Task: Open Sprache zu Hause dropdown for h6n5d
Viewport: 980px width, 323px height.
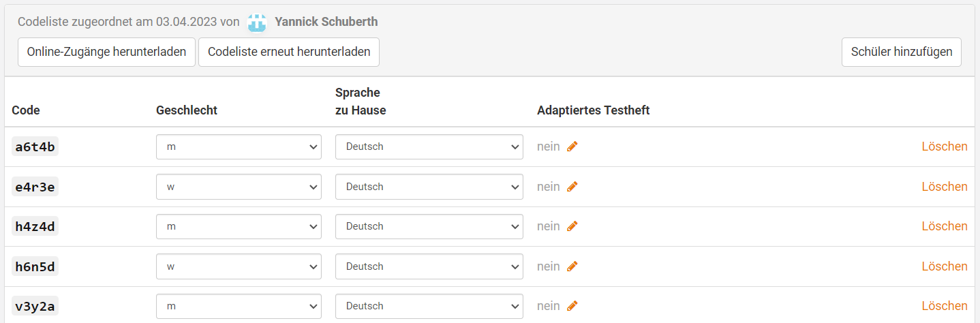Action: pos(429,266)
